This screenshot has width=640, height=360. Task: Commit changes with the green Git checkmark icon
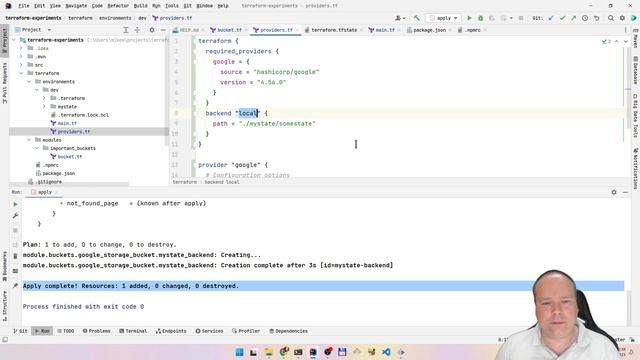tap(562, 18)
